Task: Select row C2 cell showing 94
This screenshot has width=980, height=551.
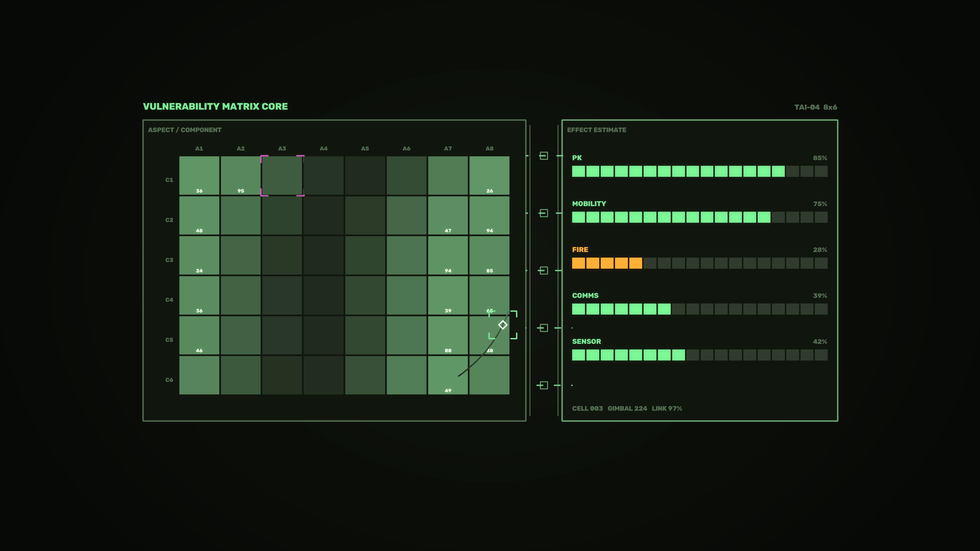Action: pos(489,216)
